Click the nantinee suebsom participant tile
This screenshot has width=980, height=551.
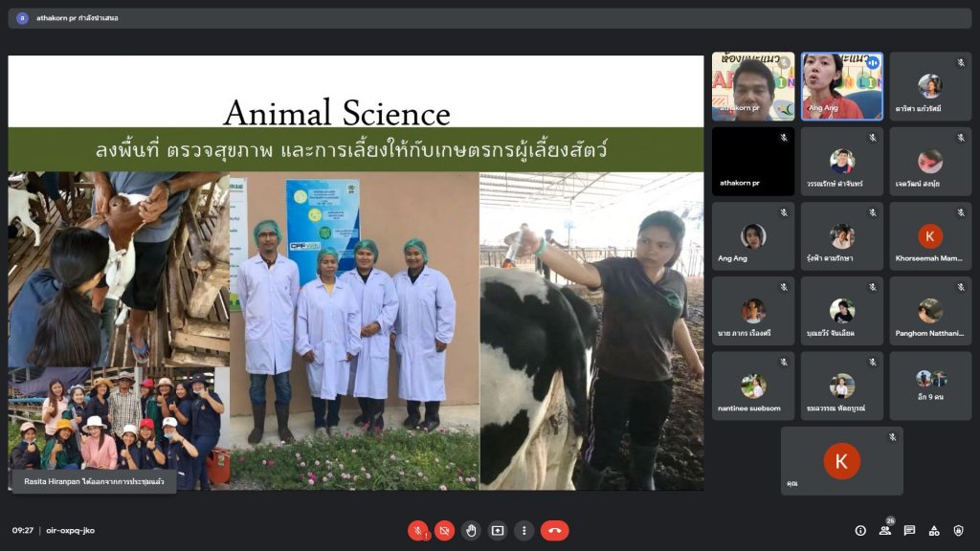[753, 386]
